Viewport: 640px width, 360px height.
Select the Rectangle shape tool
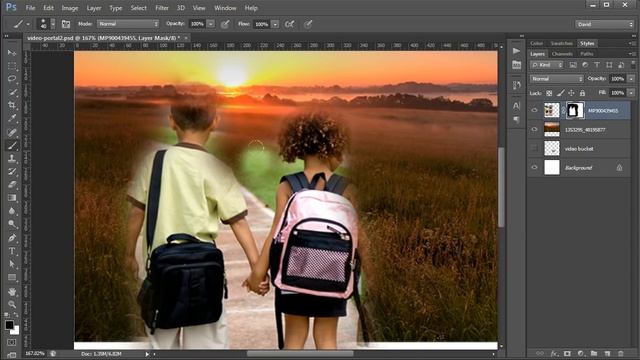12,278
